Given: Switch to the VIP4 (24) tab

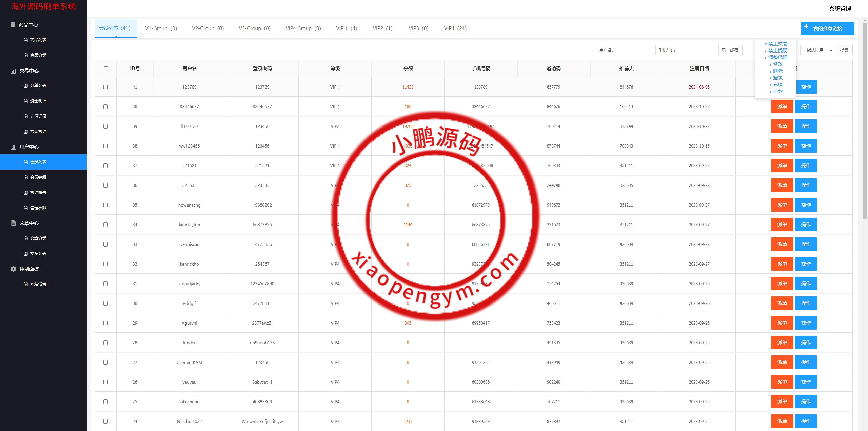Looking at the screenshot, I should point(455,28).
